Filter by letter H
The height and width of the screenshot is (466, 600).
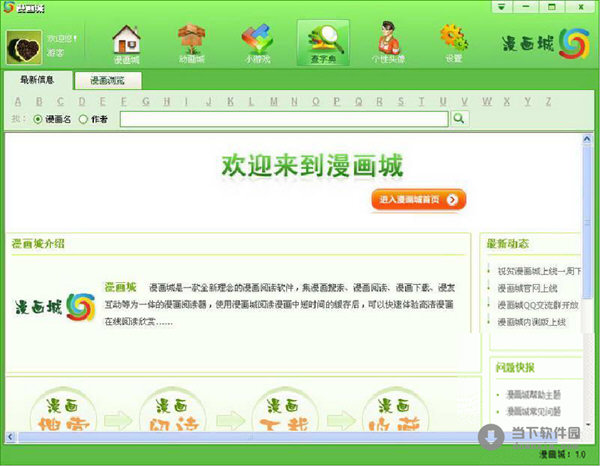click(x=166, y=101)
